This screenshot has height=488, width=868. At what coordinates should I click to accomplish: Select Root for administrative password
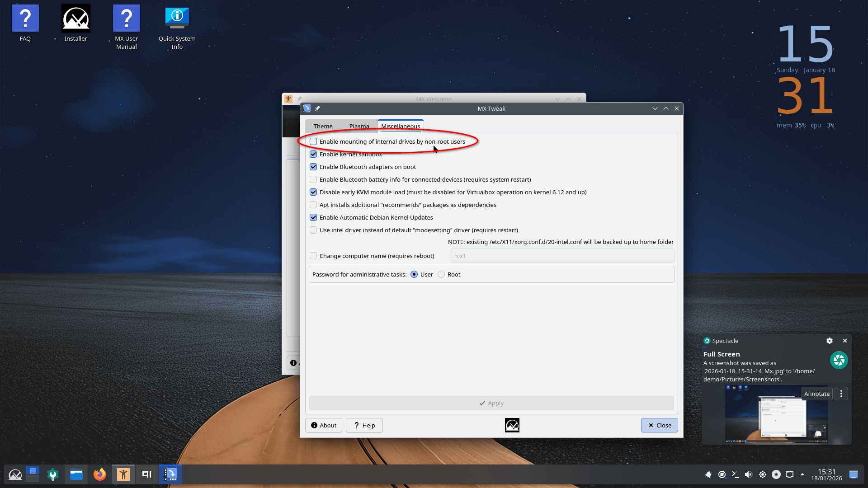pos(441,274)
